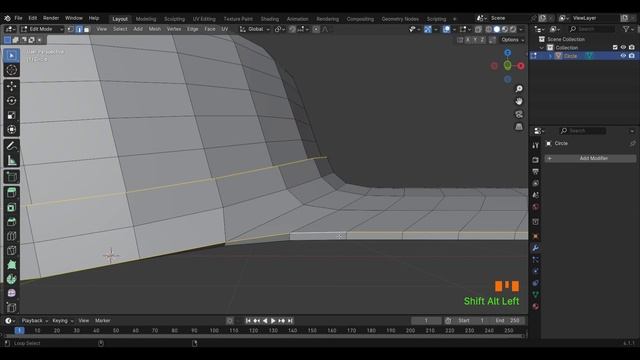This screenshot has width=640, height=360.
Task: Toggle proportional editing
Action: point(316,29)
